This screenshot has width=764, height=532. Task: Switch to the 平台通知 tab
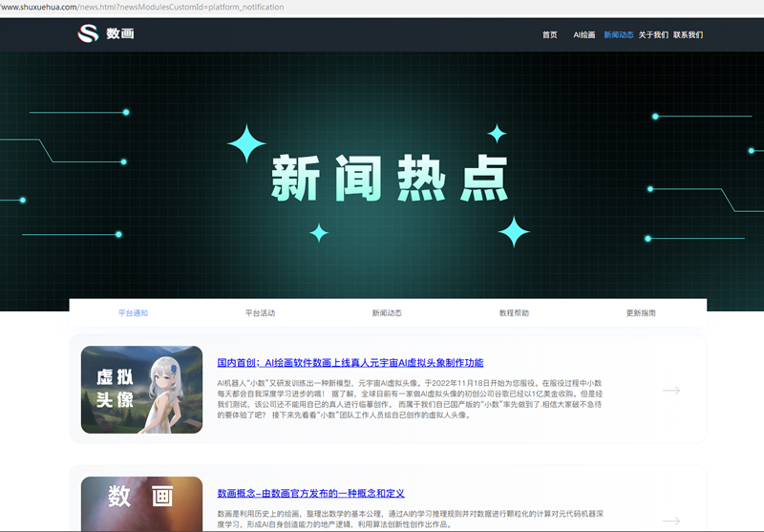[x=133, y=312]
